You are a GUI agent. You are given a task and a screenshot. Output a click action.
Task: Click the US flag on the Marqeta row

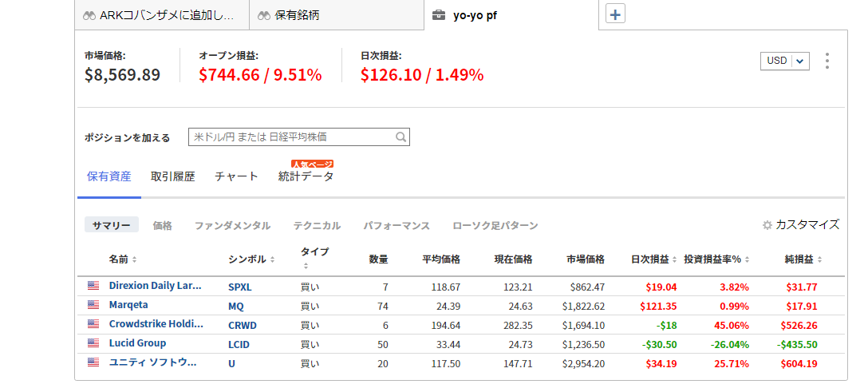point(93,305)
